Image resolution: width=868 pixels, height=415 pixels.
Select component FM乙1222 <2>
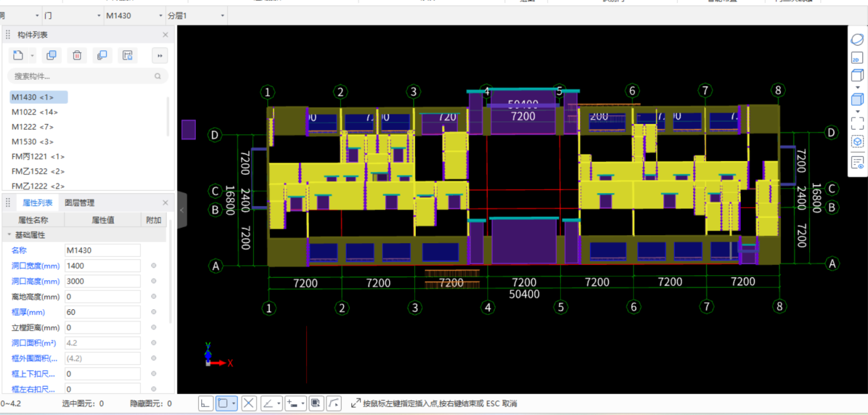coord(38,186)
